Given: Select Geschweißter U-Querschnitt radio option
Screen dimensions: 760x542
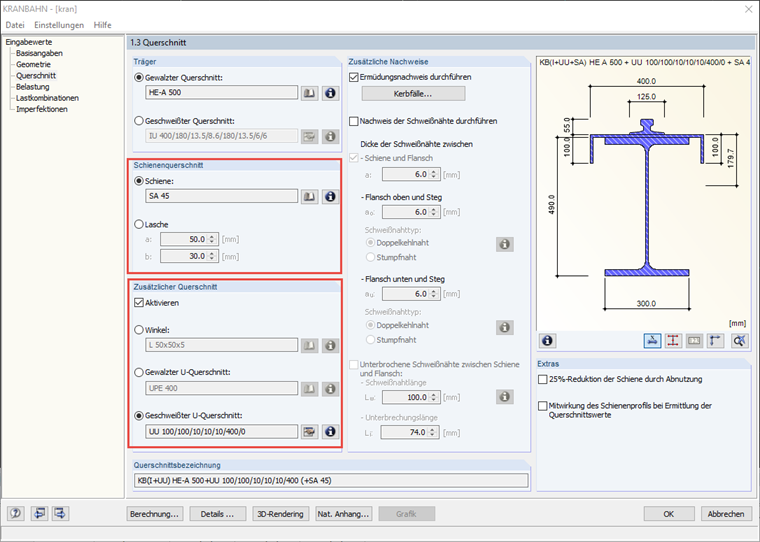Looking at the screenshot, I should coord(139,415).
